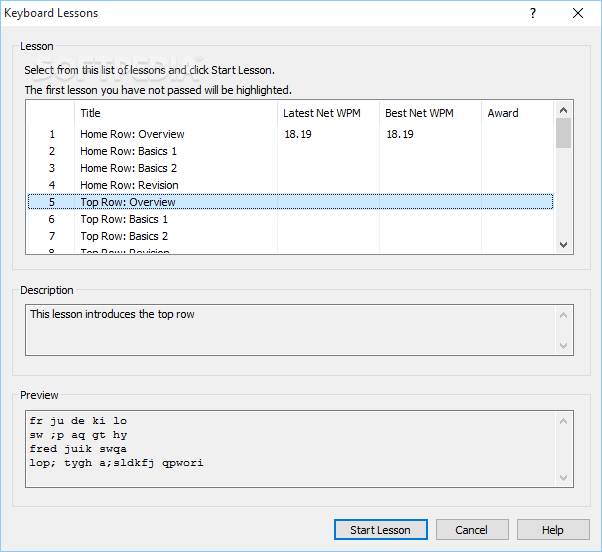Select lesson 6 Top Row: Basics 1

[290, 219]
